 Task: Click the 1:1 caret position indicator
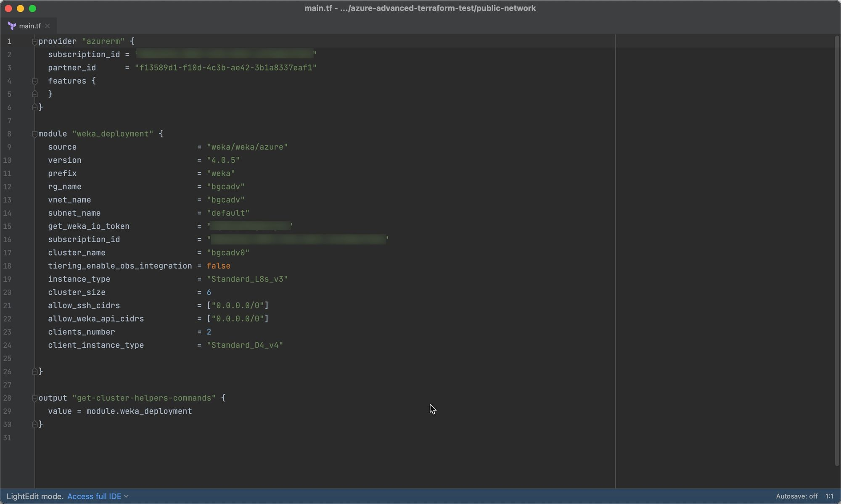(829, 496)
